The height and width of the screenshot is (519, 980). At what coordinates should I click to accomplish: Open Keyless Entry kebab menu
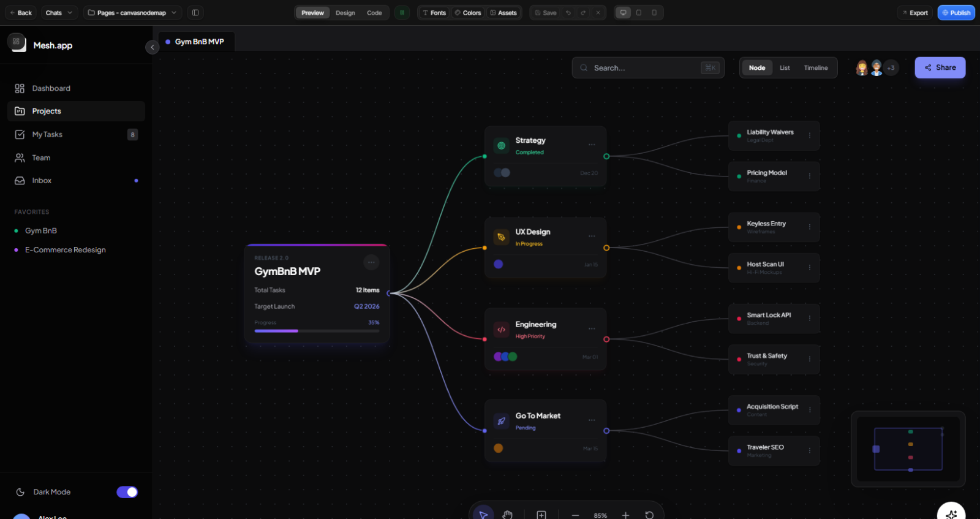pos(810,227)
